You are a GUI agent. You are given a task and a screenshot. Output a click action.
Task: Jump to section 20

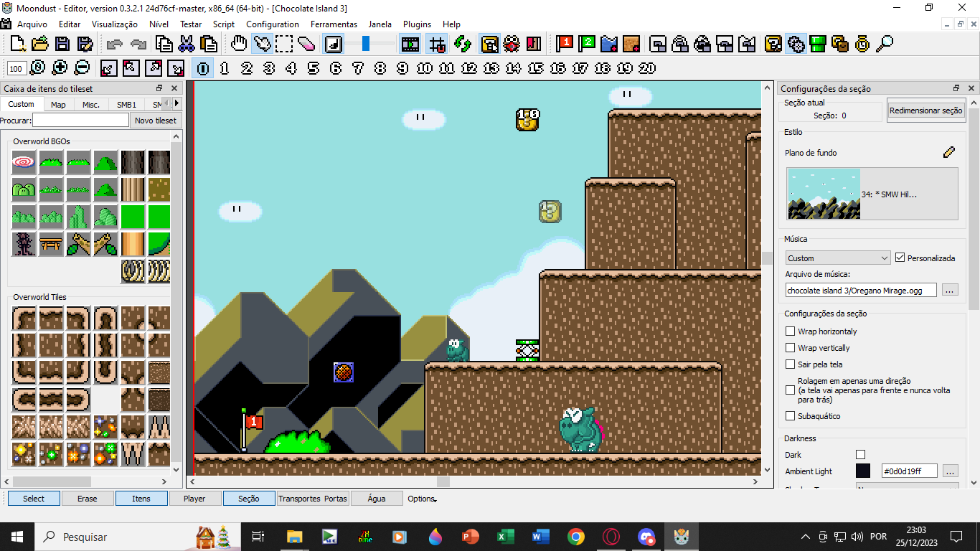coord(647,68)
